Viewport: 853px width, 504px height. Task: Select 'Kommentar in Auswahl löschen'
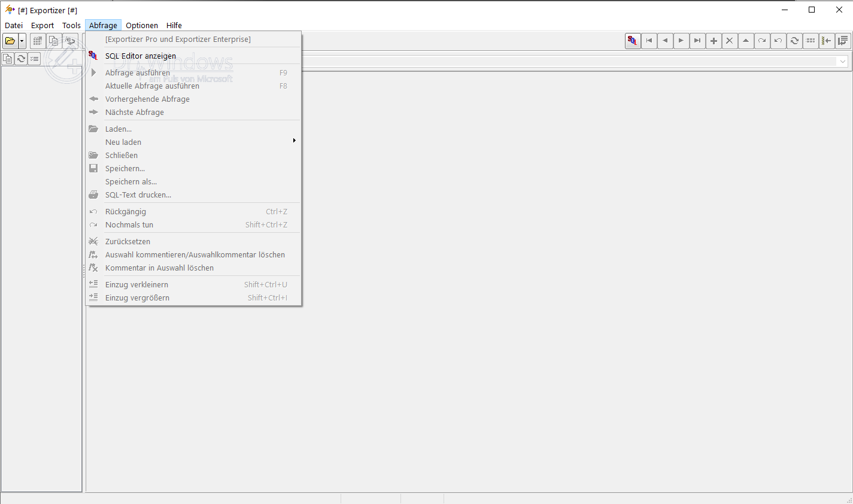[193, 268]
